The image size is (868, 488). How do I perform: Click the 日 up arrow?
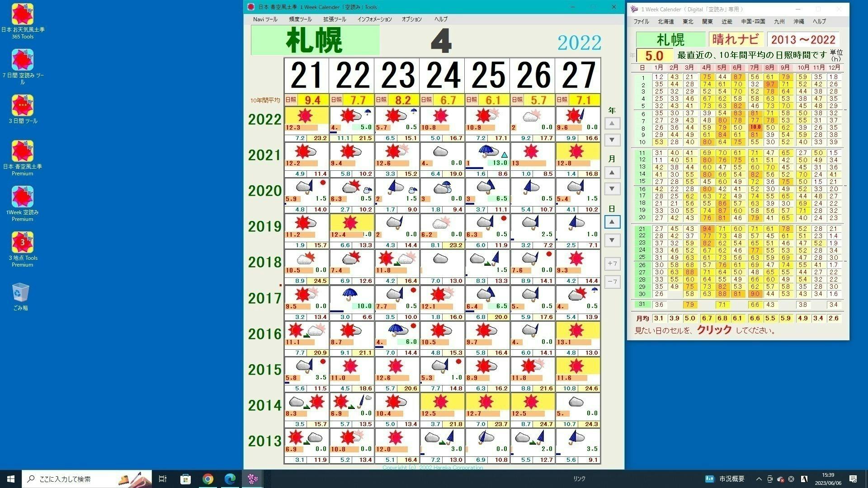coord(612,221)
